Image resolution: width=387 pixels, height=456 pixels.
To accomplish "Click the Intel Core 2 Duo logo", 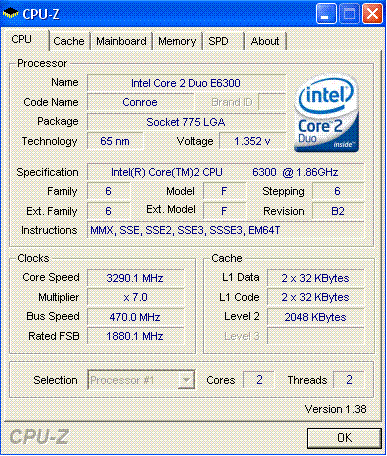I will pos(326,113).
